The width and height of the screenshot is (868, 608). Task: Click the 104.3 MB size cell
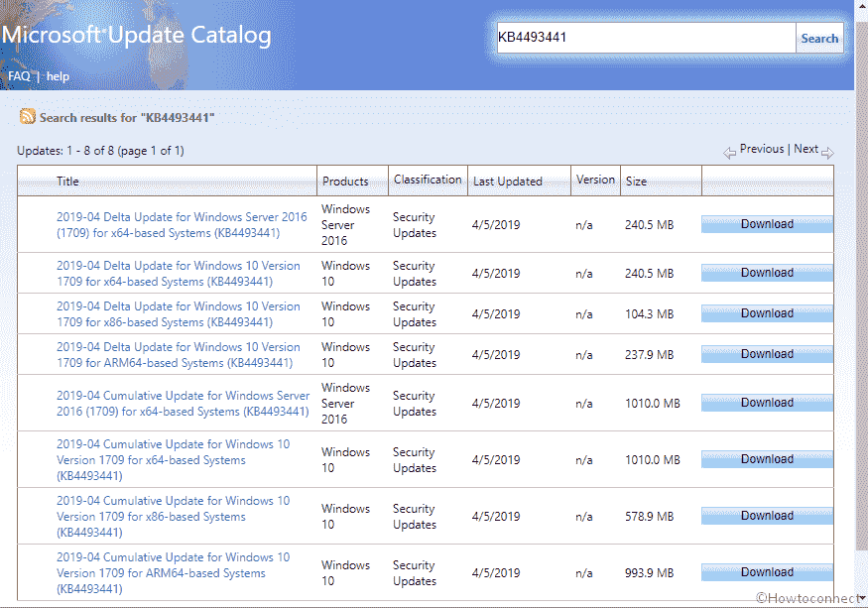650,314
